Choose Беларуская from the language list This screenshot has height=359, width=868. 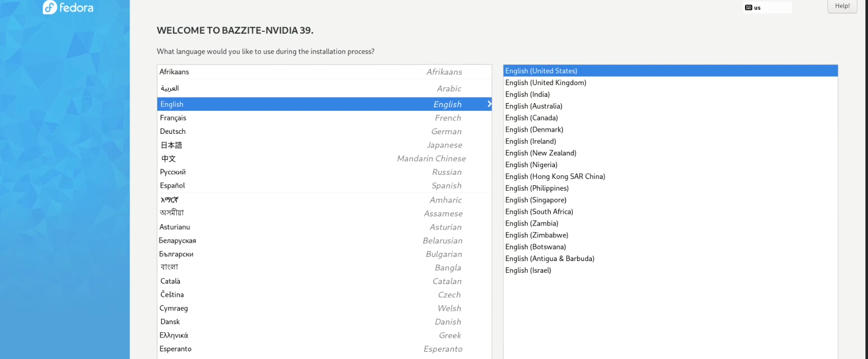324,241
